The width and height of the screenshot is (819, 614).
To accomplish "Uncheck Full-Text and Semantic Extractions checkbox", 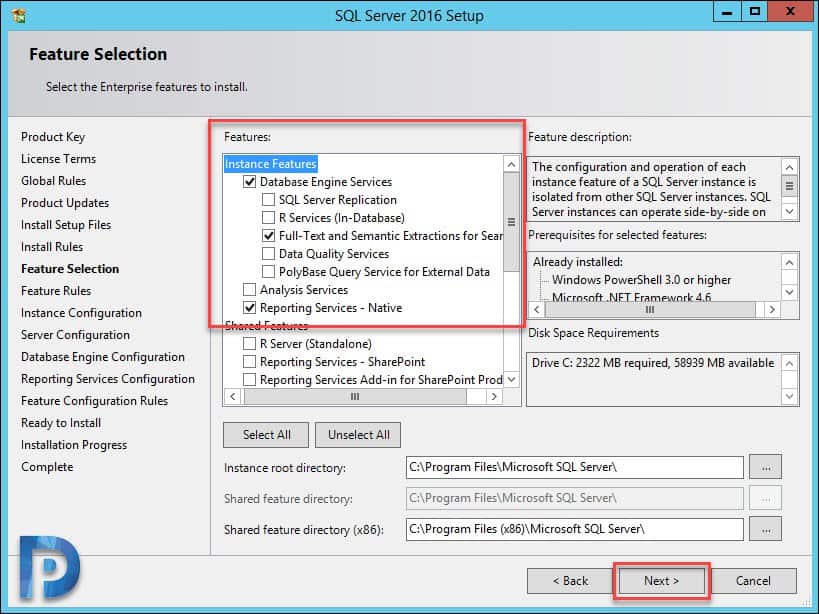I will (268, 235).
